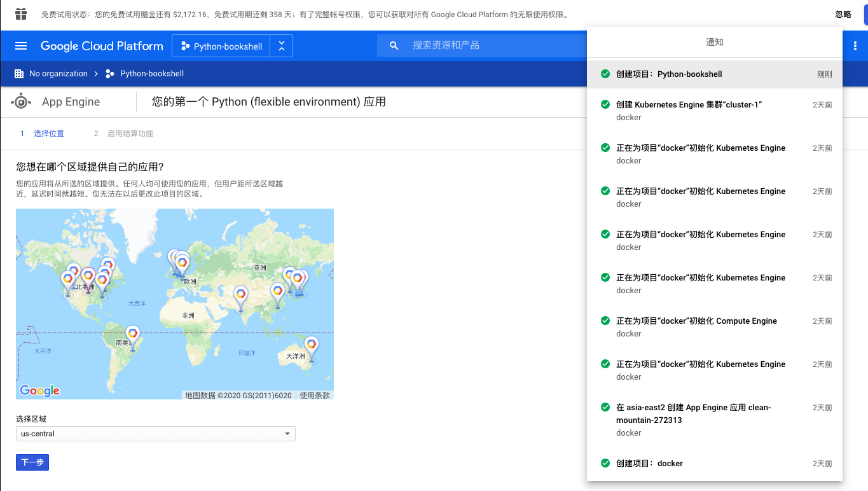Image resolution: width=868 pixels, height=491 pixels.
Task: Click the expand arrows next to project selector
Action: pos(282,46)
